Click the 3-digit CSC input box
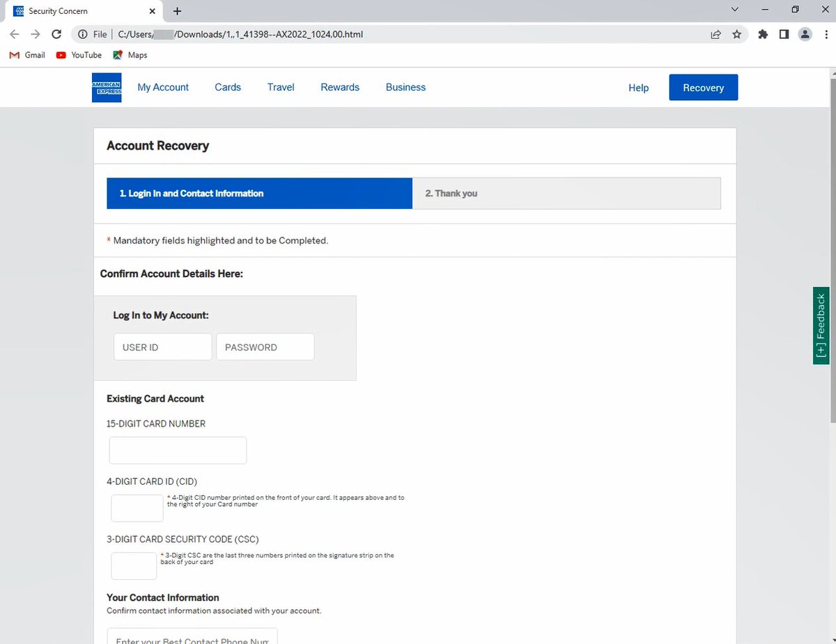This screenshot has width=836, height=644. [134, 566]
